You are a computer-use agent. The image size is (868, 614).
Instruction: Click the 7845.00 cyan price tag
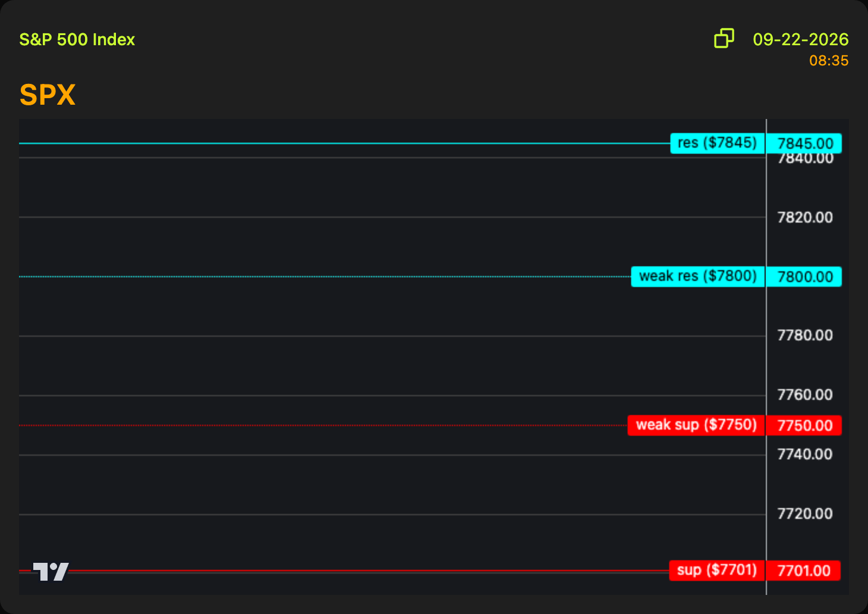tap(804, 143)
